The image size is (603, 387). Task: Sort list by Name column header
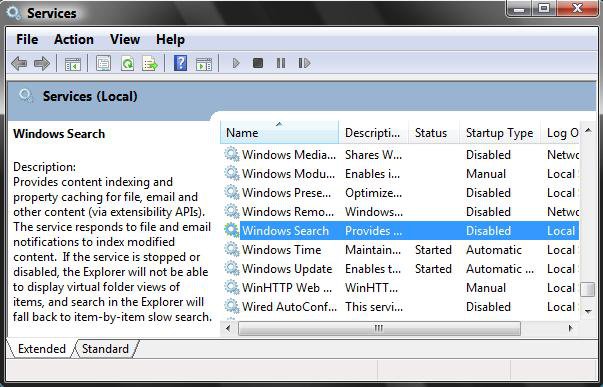[280, 133]
